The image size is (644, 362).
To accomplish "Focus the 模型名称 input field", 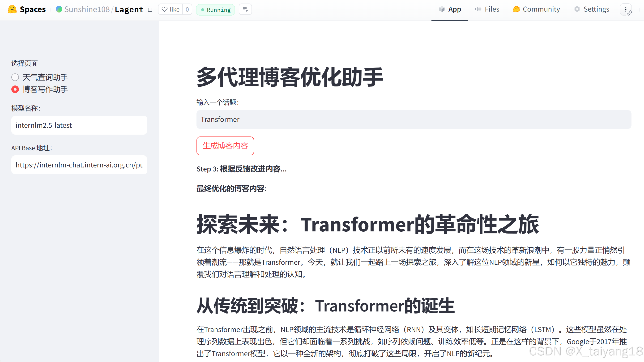I will tap(79, 125).
